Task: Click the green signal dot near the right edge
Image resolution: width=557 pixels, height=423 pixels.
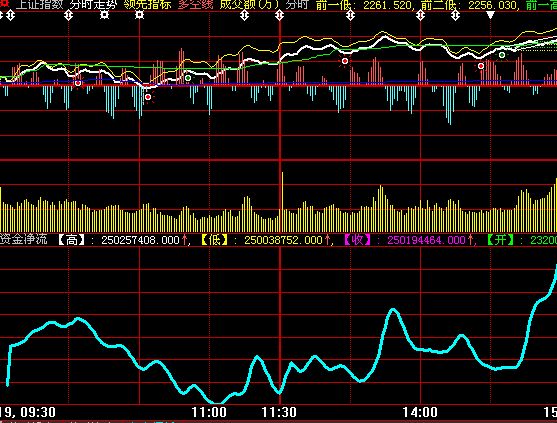Action: 502,55
